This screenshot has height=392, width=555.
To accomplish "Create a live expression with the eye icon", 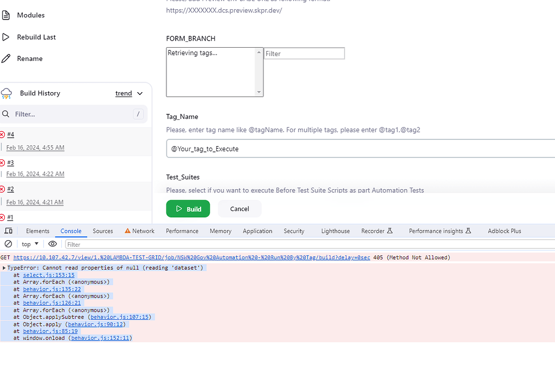I will point(52,244).
